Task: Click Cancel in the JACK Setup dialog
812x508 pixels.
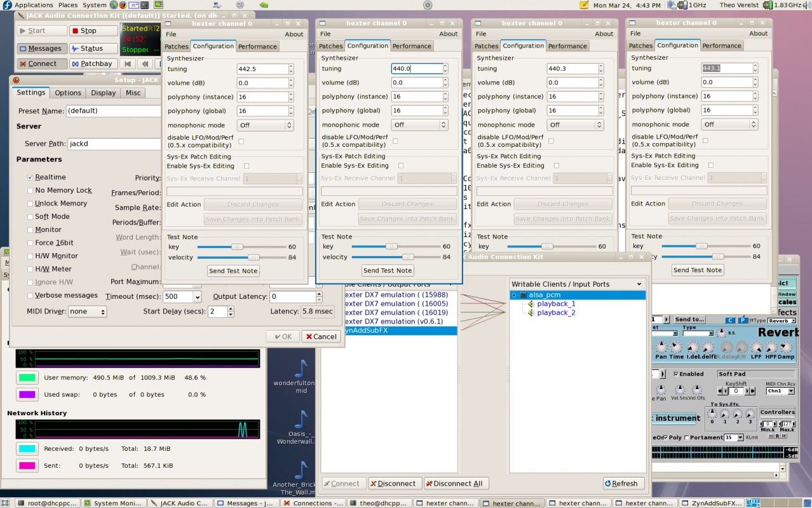Action: (x=321, y=336)
